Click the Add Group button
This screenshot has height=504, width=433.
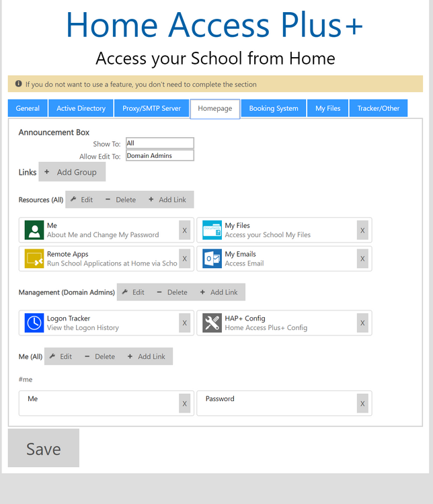tap(72, 171)
